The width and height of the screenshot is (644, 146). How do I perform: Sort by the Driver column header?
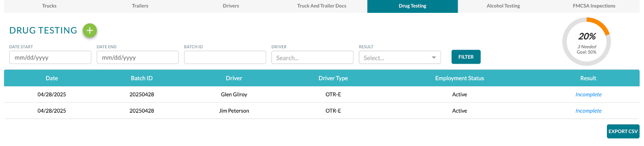tap(234, 78)
